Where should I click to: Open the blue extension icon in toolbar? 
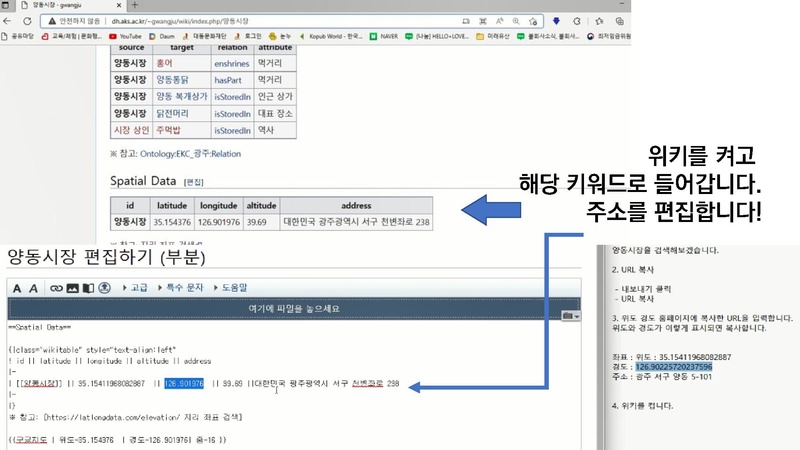556,21
